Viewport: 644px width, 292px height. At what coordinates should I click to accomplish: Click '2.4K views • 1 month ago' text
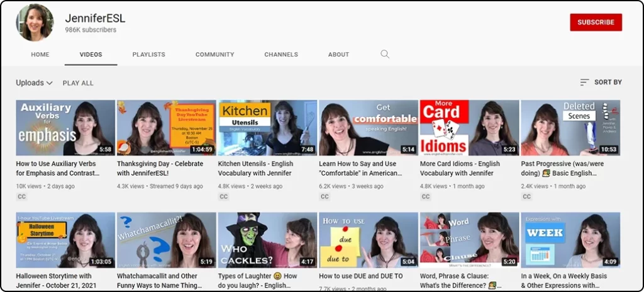tap(553, 186)
